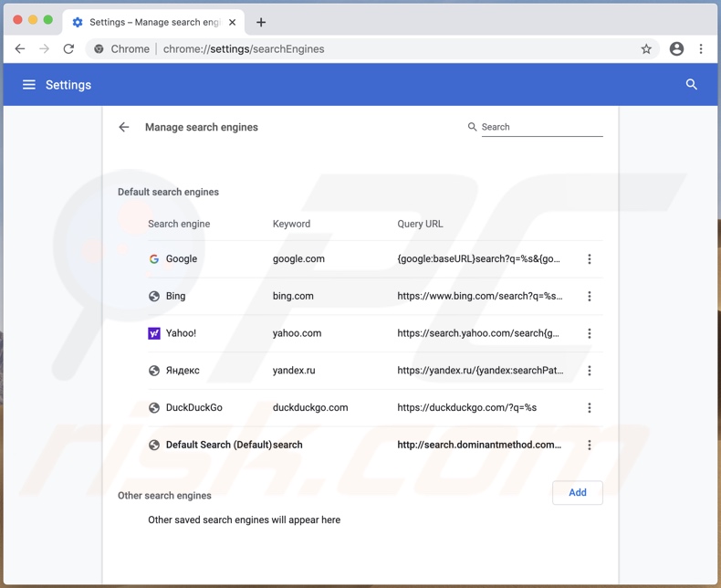This screenshot has height=588, width=721.
Task: Open more actions for Bing search engine
Action: (x=590, y=296)
